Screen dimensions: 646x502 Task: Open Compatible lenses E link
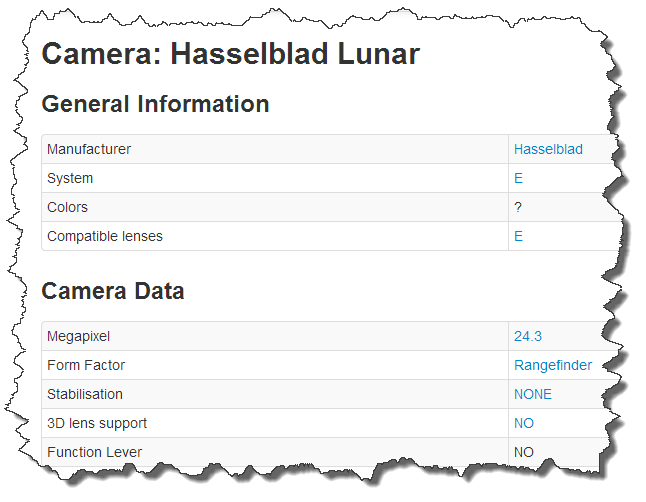[518, 236]
